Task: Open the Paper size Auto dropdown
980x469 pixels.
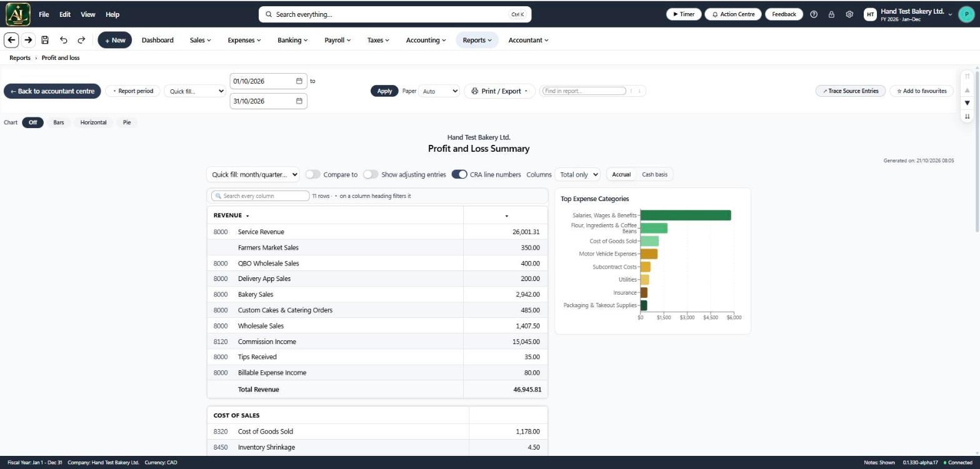Action: coord(439,91)
